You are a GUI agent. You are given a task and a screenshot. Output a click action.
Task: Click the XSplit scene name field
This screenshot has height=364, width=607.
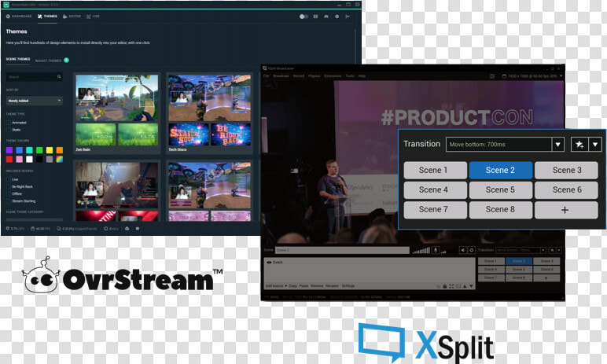click(x=342, y=250)
